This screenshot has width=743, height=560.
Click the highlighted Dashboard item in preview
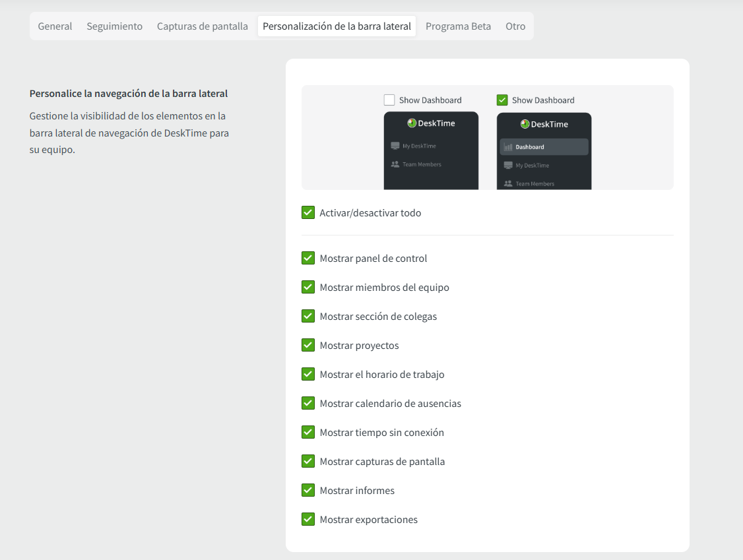click(544, 147)
